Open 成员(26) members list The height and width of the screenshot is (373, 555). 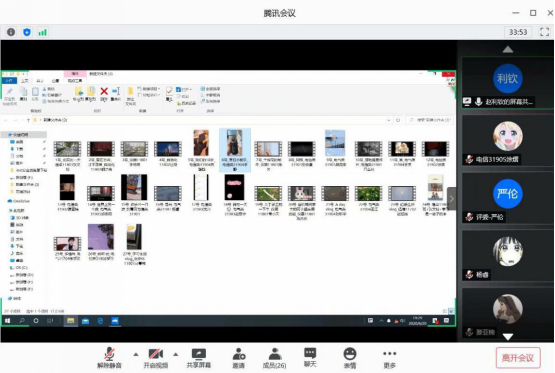(274, 358)
